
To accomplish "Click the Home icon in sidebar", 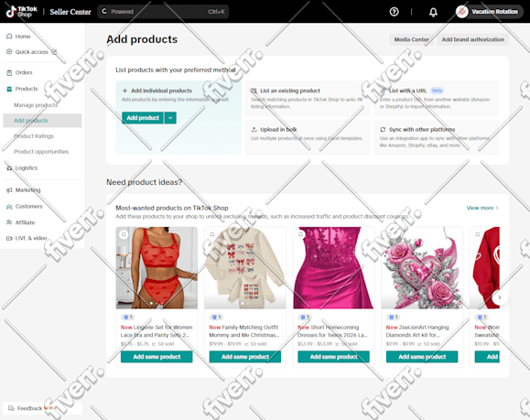I will pyautogui.click(x=9, y=37).
